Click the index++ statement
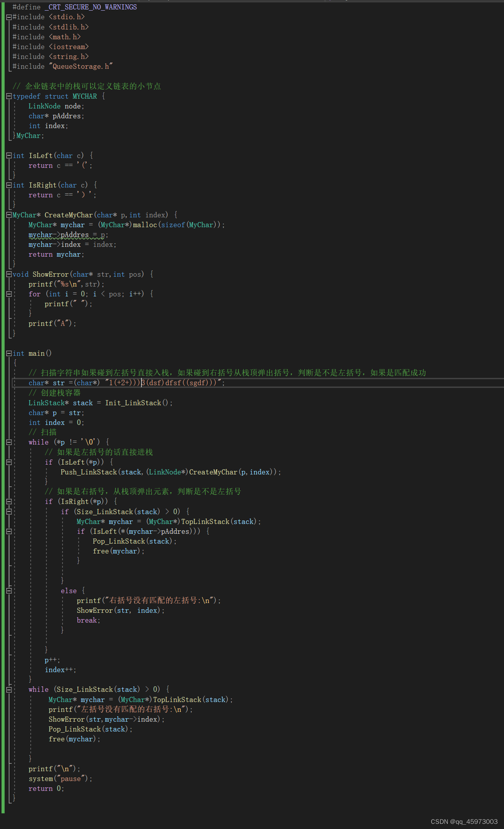The width and height of the screenshot is (504, 829). click(x=60, y=670)
